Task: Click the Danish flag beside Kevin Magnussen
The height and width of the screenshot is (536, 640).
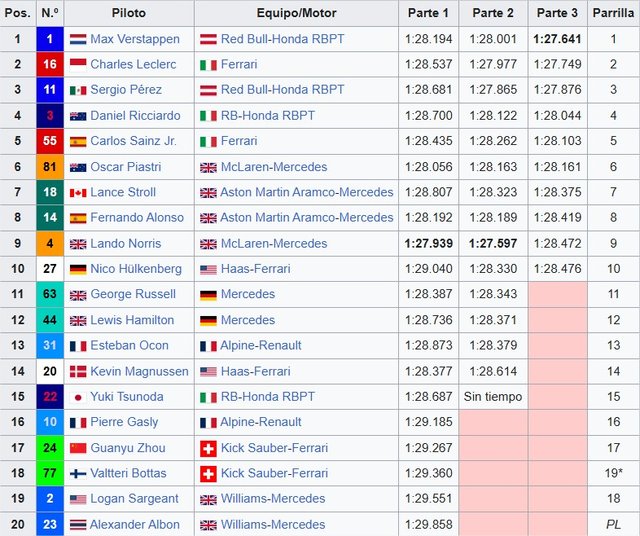Action: [78, 371]
